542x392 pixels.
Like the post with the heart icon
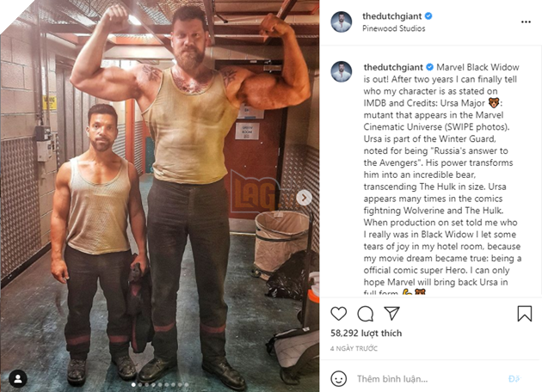coord(338,314)
